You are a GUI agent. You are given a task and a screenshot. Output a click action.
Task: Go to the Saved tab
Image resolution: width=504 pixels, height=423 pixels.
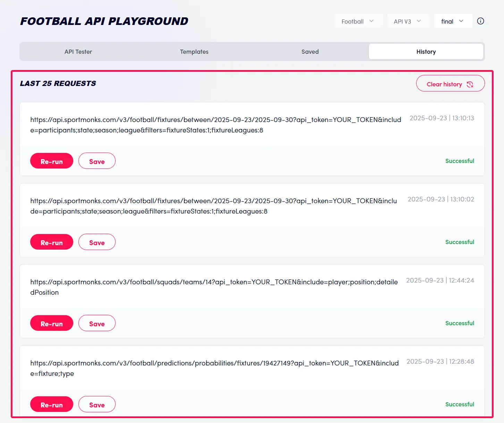pos(310,51)
